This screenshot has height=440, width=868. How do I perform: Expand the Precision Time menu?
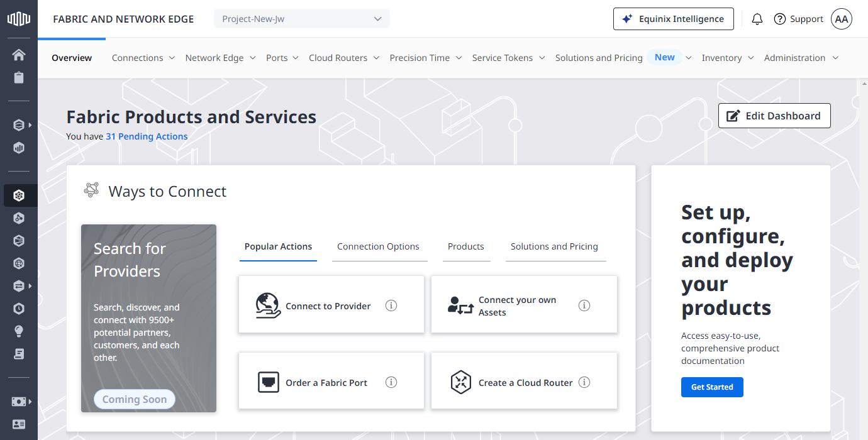point(426,58)
